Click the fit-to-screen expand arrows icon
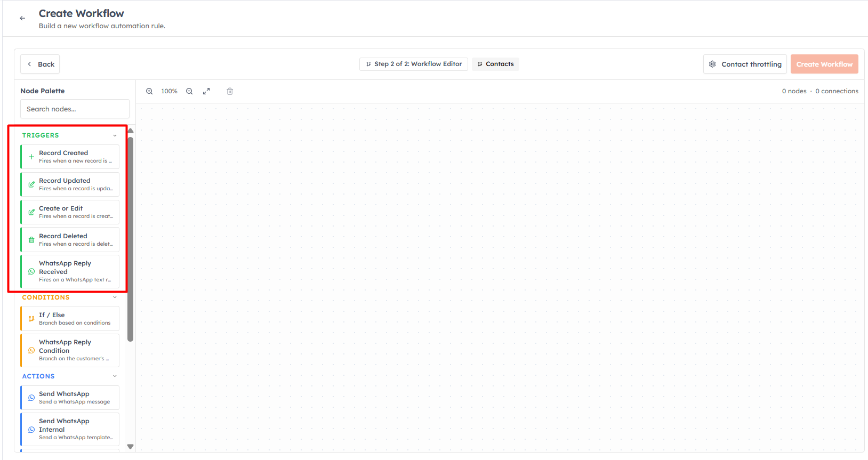Screen dimensions: 868x460 (206, 91)
